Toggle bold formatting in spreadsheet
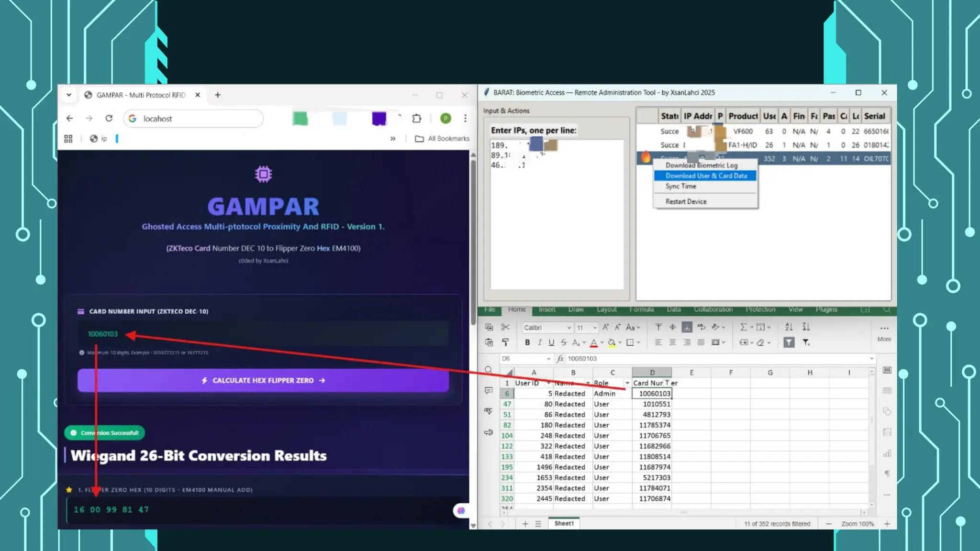The width and height of the screenshot is (980, 551). click(527, 342)
